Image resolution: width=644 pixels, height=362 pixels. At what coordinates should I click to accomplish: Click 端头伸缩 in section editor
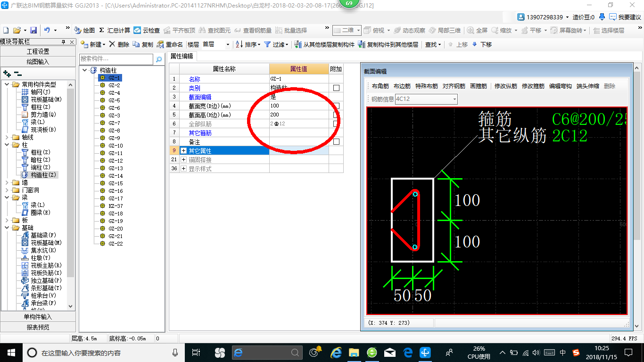click(588, 86)
